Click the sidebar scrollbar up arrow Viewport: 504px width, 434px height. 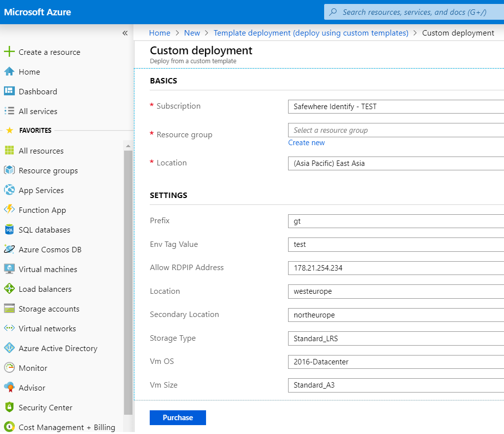click(x=128, y=146)
